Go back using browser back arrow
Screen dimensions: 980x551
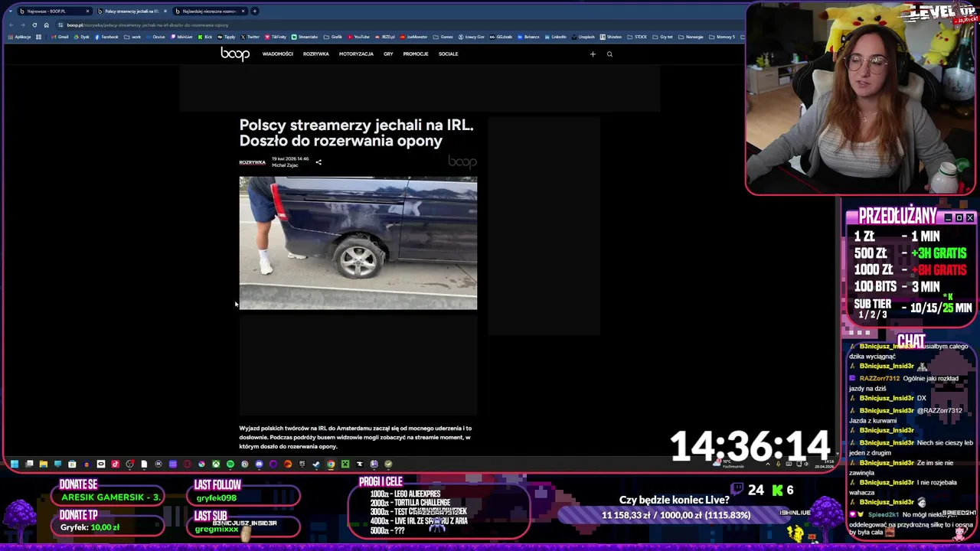[x=11, y=25]
